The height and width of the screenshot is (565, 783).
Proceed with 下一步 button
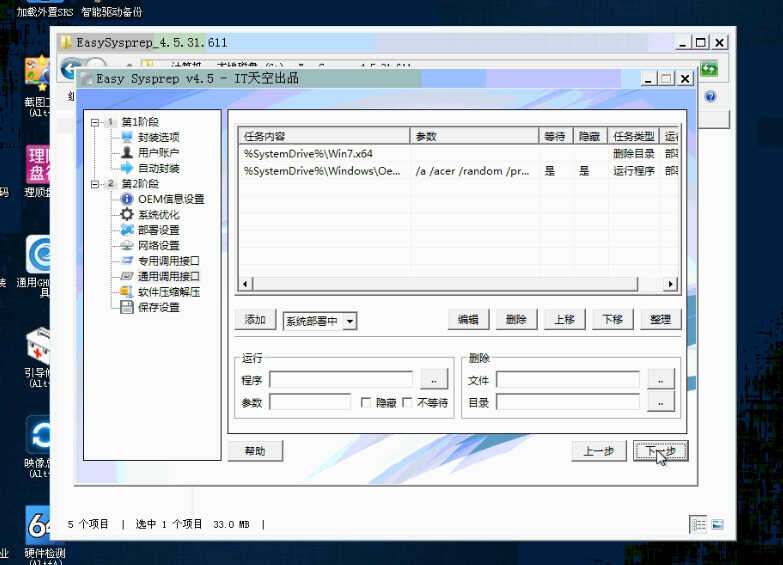click(x=661, y=451)
